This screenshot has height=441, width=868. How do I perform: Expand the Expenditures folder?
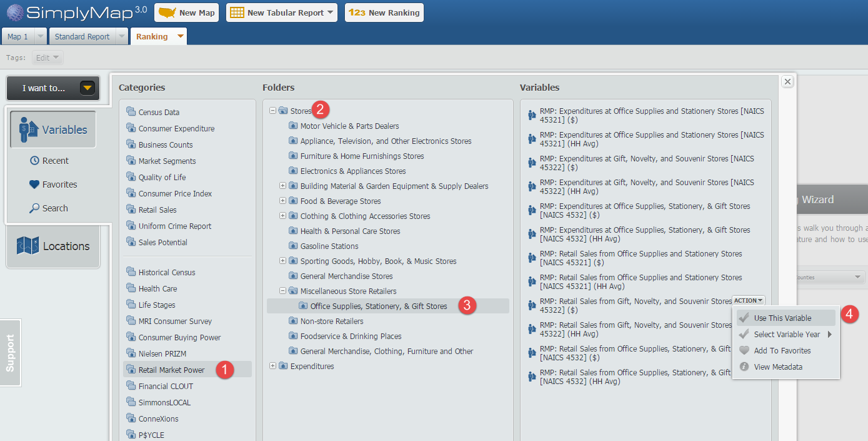tap(273, 366)
